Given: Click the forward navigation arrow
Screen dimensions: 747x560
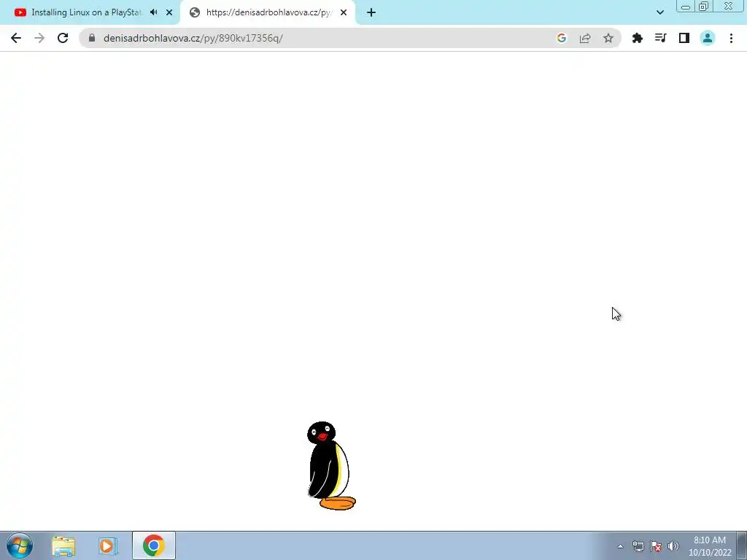Looking at the screenshot, I should 39,38.
